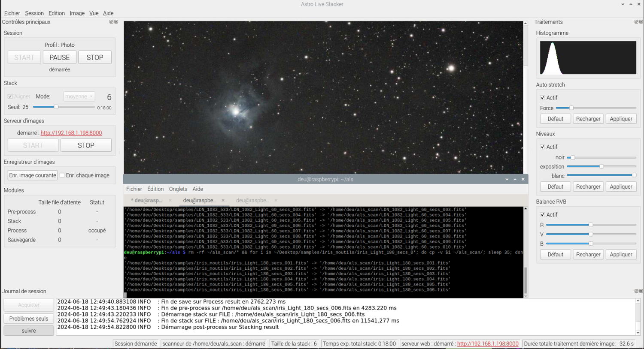Click Appliquer under Auto stretch
The height and width of the screenshot is (349, 644).
621,119
